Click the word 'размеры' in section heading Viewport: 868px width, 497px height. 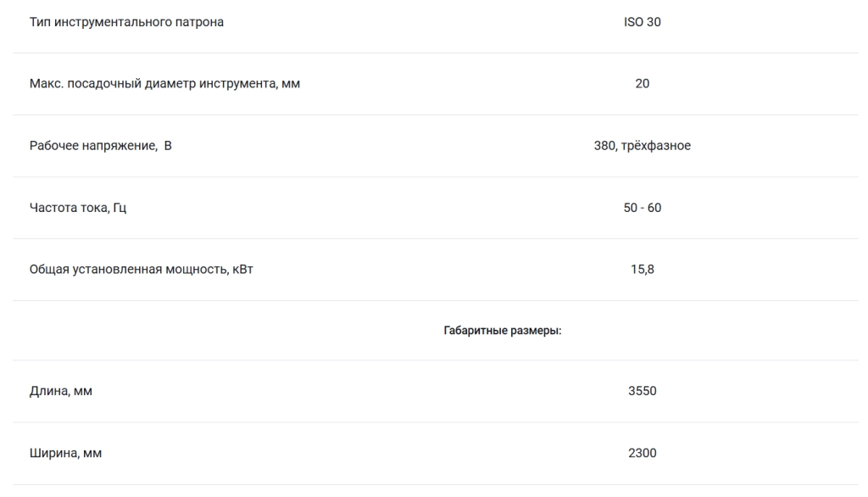[x=536, y=331]
